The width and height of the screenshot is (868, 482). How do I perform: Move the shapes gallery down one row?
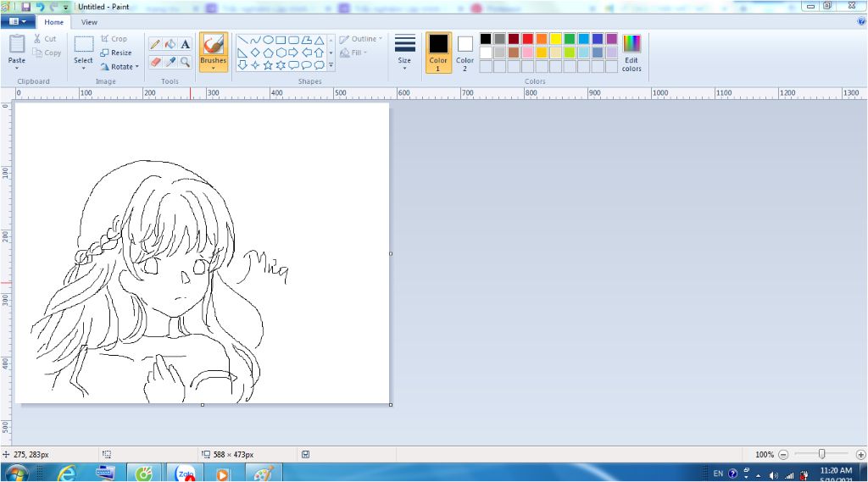click(x=331, y=53)
